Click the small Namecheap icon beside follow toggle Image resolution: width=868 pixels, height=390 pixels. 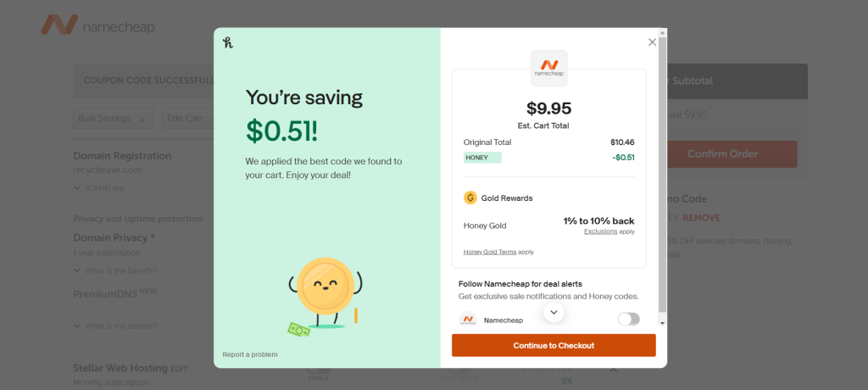point(468,320)
